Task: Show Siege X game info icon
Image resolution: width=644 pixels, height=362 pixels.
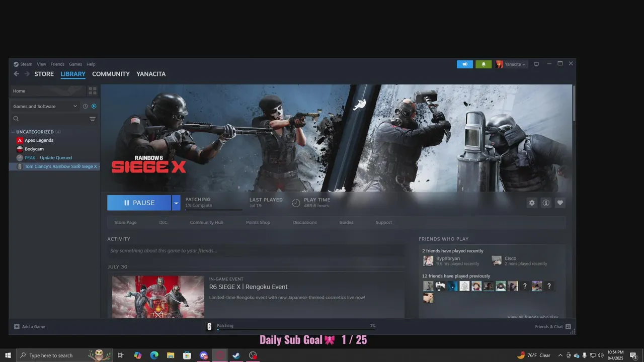Action: coord(546,203)
